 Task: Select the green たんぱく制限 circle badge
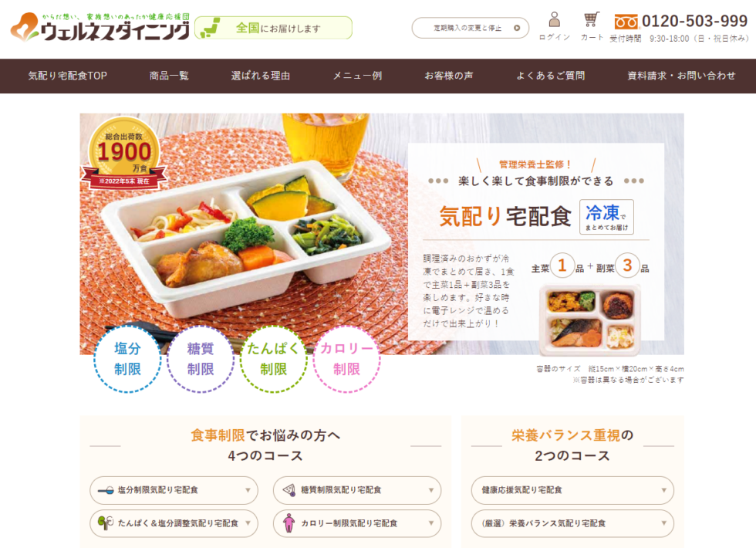pyautogui.click(x=273, y=359)
